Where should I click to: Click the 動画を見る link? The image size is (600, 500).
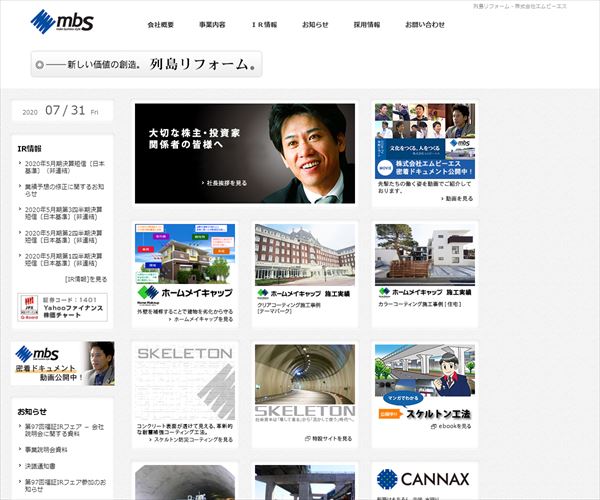(x=457, y=199)
